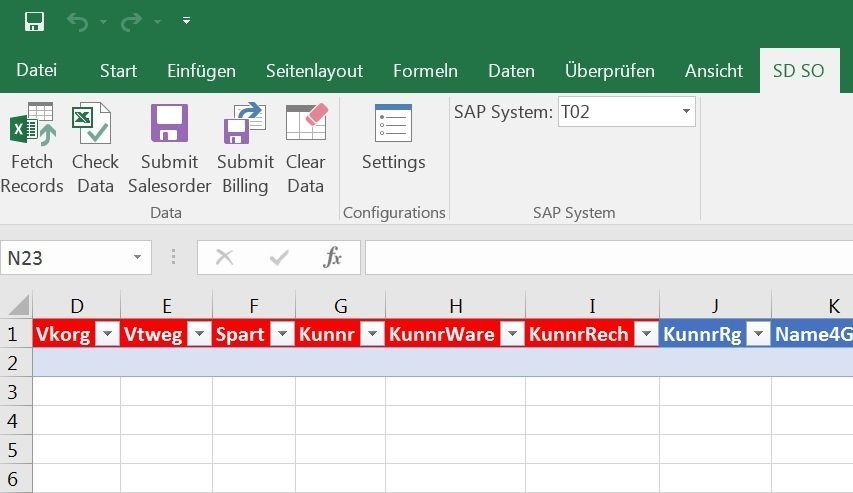Image resolution: width=853 pixels, height=493 pixels.
Task: Open the Insert Function fx dialog
Action: [x=332, y=257]
